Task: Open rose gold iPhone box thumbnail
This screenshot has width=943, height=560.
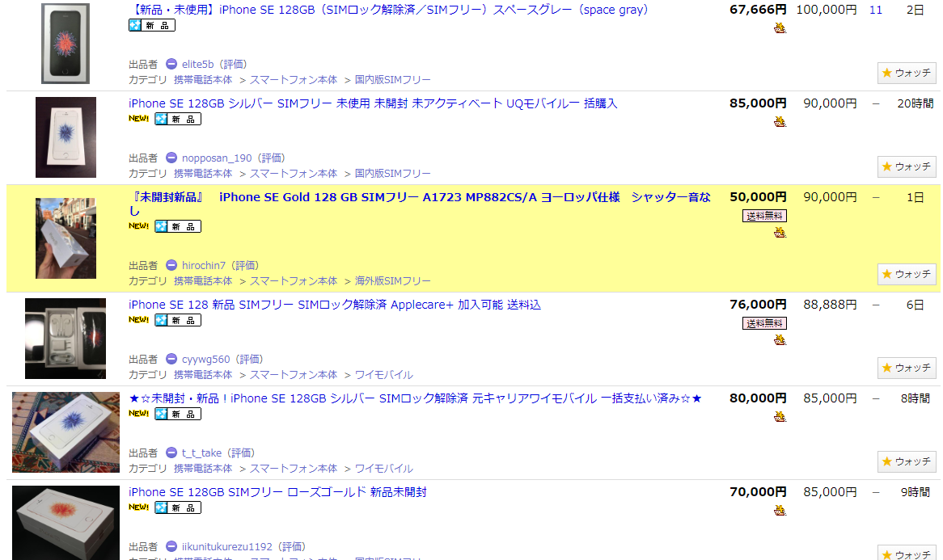Action: [66, 523]
